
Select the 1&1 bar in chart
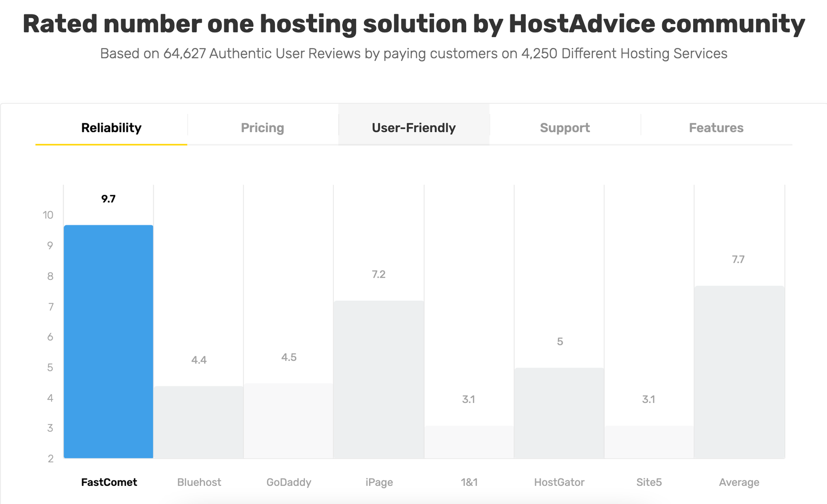pos(469,442)
